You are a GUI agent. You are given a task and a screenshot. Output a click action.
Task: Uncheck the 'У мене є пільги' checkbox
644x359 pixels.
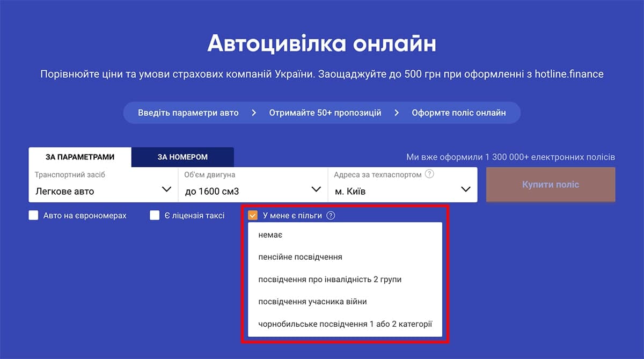253,216
